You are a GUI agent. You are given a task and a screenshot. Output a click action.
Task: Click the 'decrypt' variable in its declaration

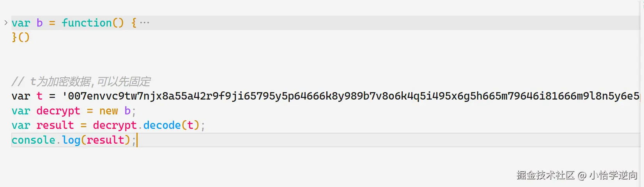pyautogui.click(x=58, y=111)
